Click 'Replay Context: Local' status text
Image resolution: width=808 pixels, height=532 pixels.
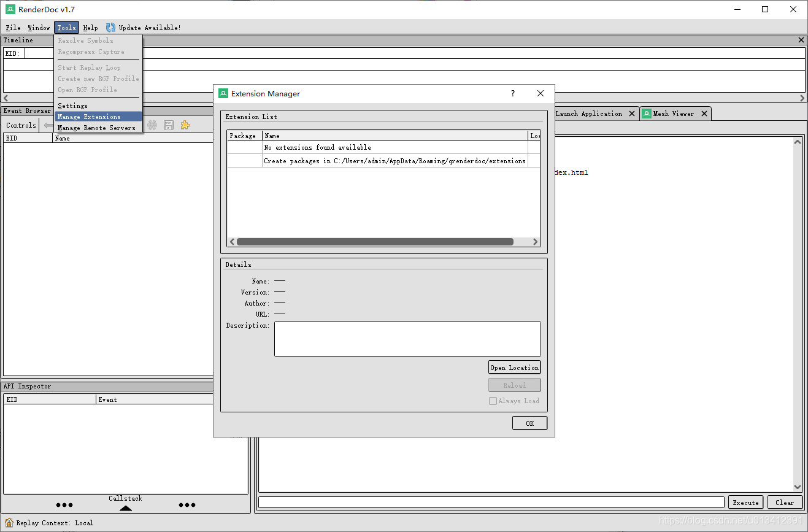coord(55,523)
